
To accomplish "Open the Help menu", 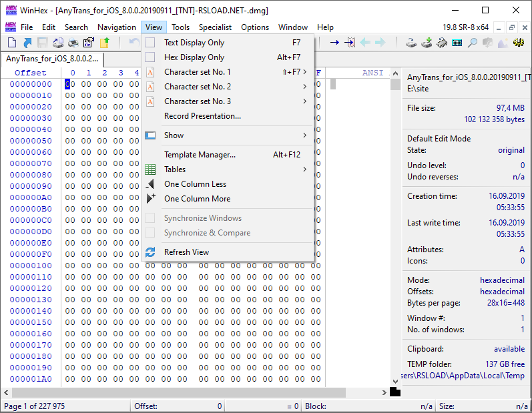I will point(325,27).
